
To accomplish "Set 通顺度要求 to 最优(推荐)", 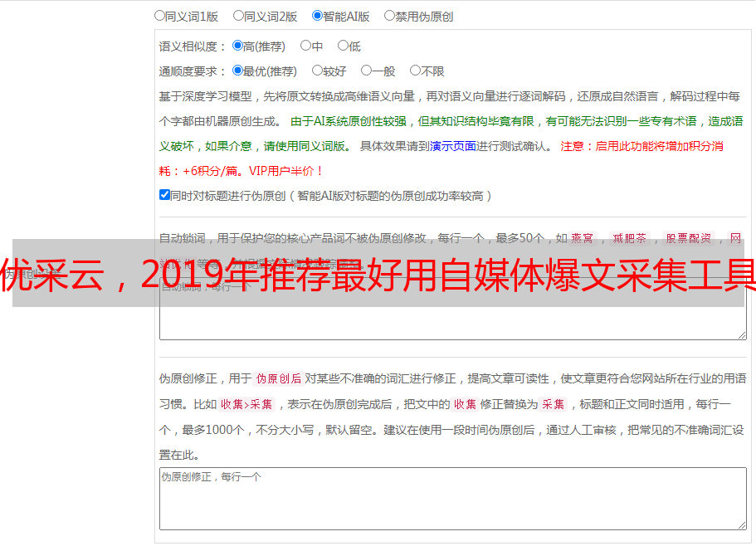I will tap(237, 71).
